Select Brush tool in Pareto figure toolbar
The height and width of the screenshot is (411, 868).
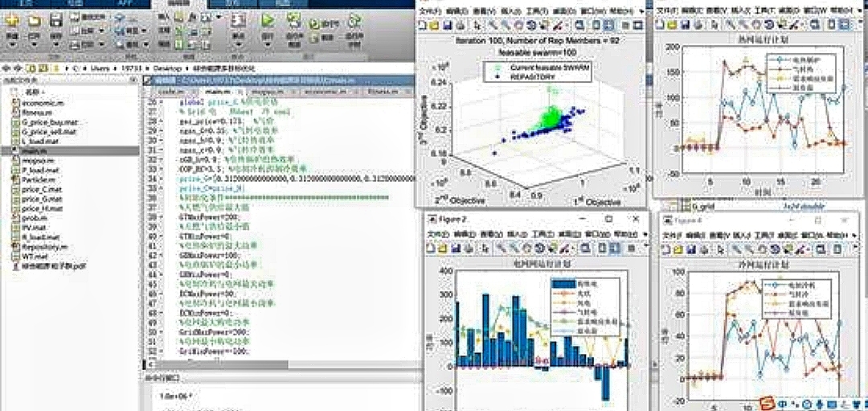tap(559, 25)
